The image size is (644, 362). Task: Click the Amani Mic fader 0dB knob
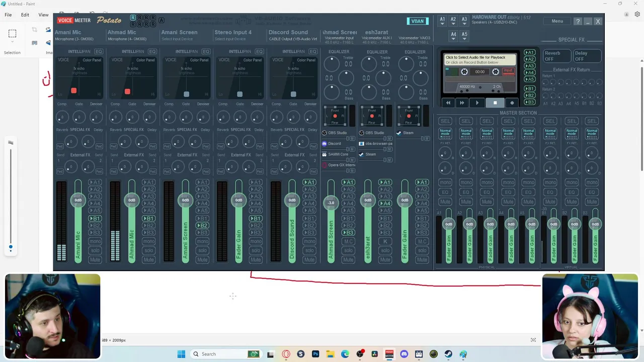pos(78,200)
